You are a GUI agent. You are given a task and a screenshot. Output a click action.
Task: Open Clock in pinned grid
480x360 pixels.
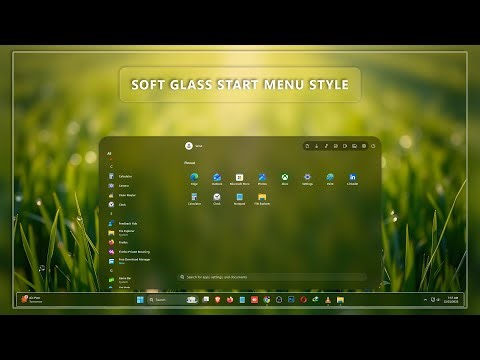tap(217, 199)
